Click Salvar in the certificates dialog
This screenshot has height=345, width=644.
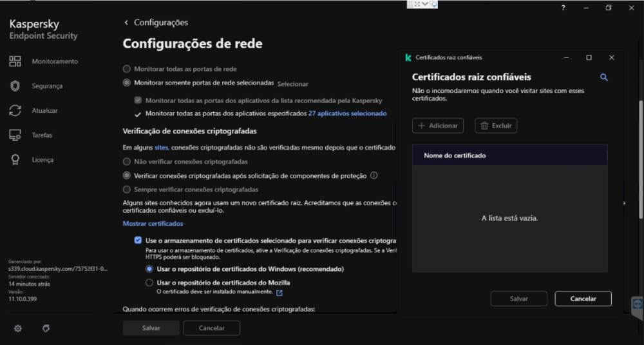(x=518, y=299)
